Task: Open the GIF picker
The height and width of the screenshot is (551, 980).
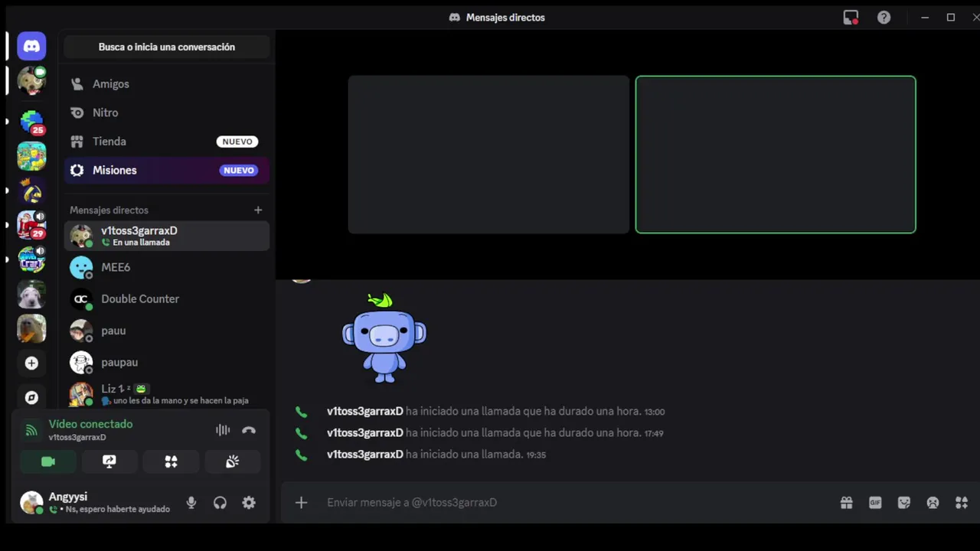Action: 875,503
